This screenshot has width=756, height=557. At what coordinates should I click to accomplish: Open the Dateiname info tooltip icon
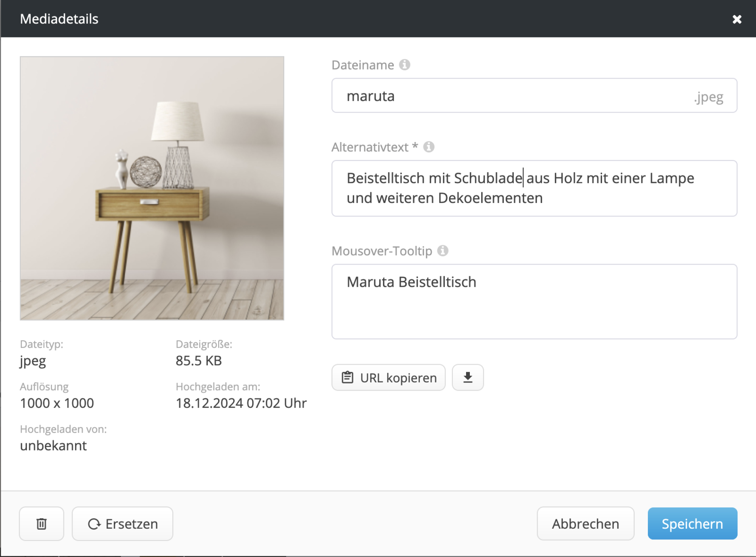pos(405,65)
